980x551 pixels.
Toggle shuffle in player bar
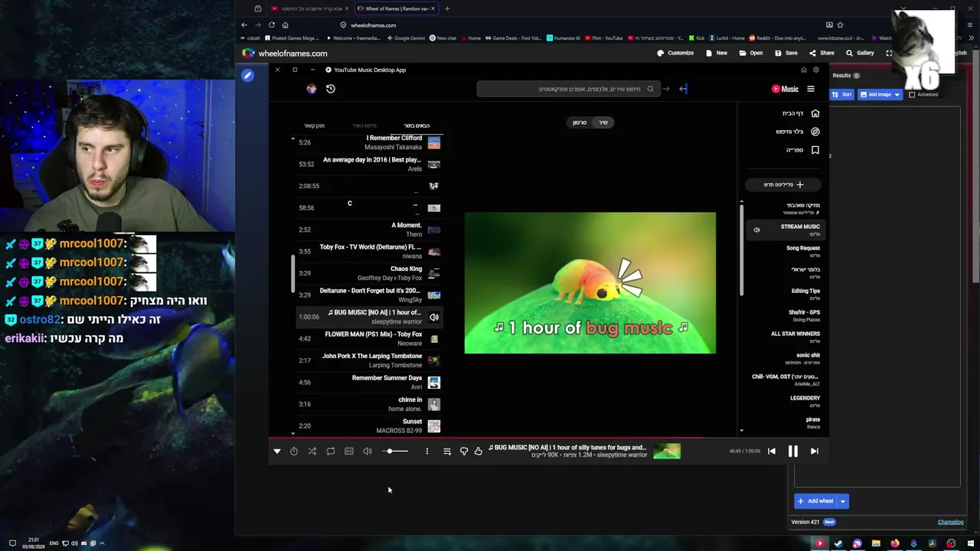pos(312,452)
